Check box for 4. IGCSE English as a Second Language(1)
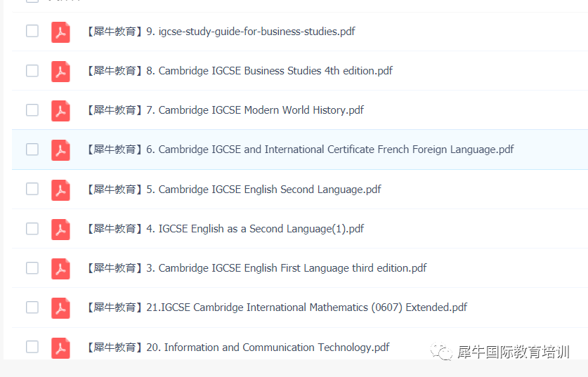This screenshot has width=588, height=377. 32,229
